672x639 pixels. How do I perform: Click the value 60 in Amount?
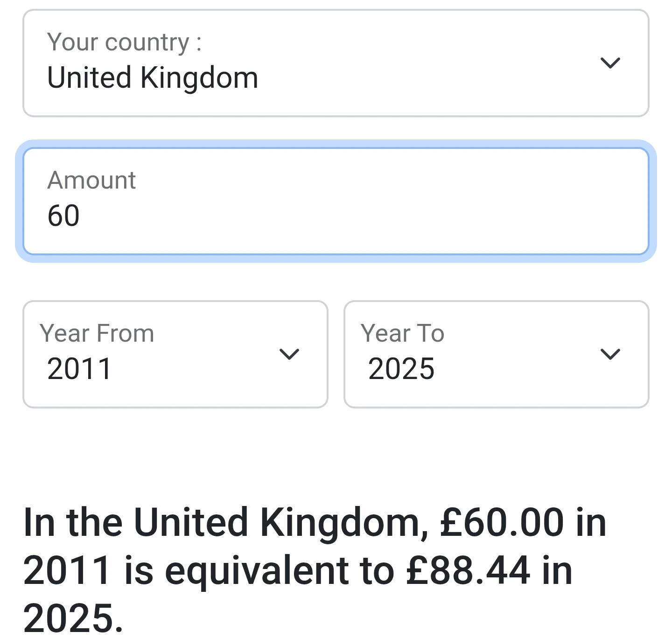[x=63, y=216]
